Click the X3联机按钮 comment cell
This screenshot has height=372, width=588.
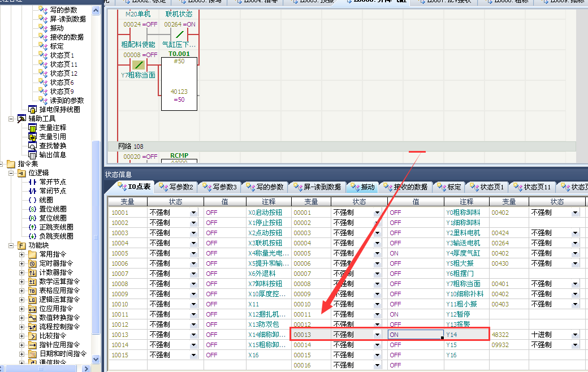(268, 243)
